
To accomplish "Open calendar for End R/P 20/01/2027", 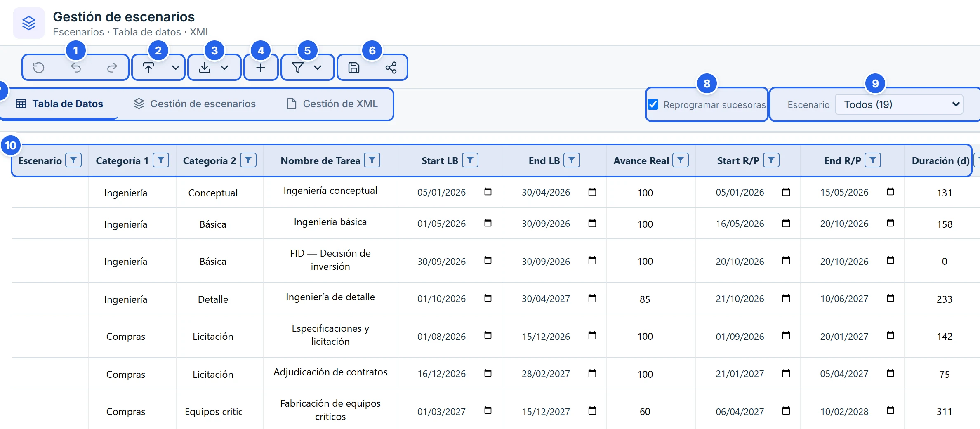I will (890, 336).
